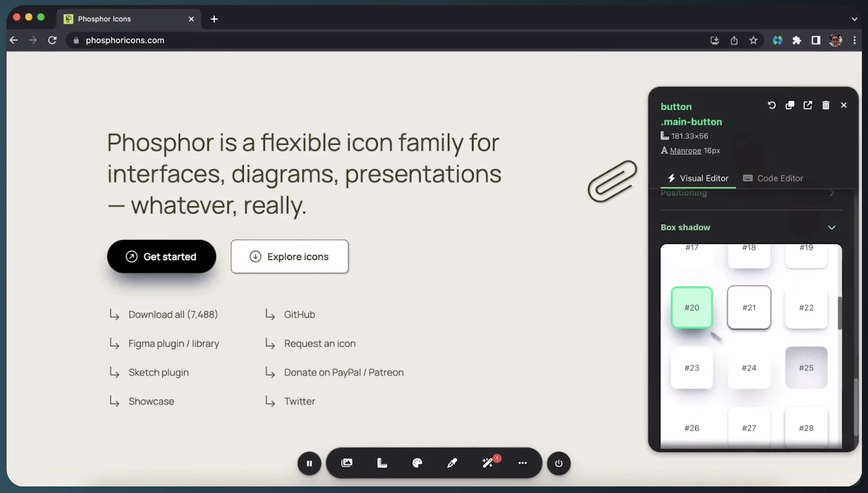Open the Figma plugin / library link
This screenshot has height=493, width=868.
(x=174, y=344)
